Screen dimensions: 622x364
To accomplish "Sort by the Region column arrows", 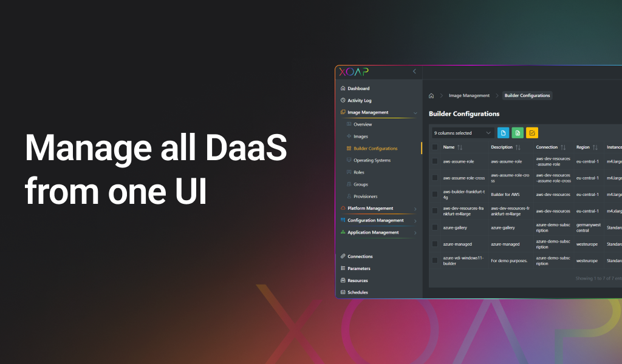I will (x=595, y=147).
